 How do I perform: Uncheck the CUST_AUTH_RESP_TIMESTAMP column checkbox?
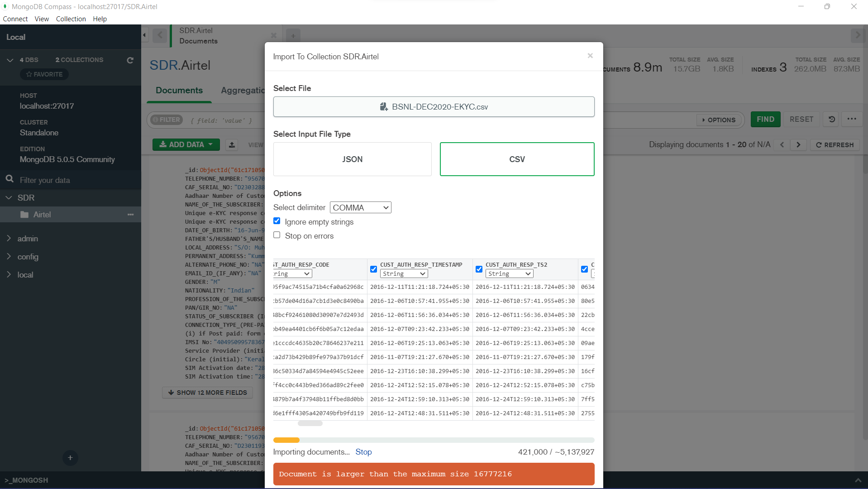click(374, 269)
